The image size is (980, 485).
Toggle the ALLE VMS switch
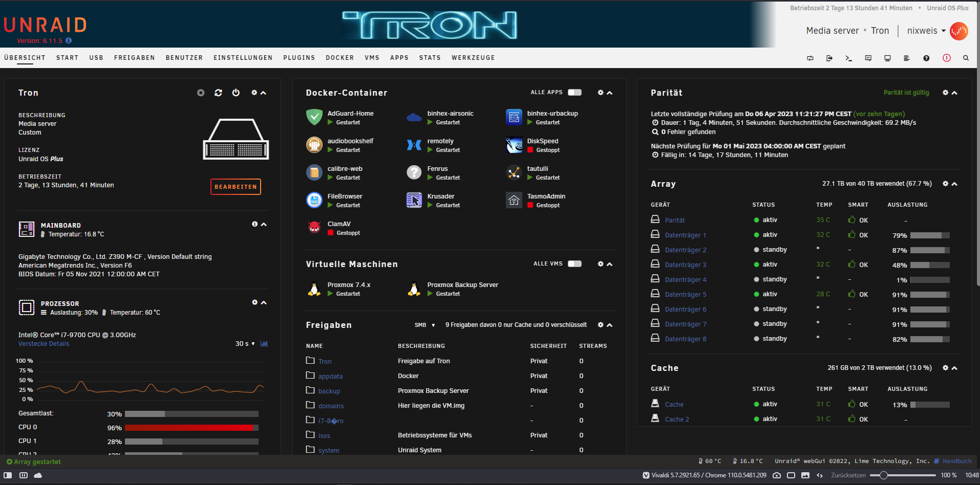[574, 263]
